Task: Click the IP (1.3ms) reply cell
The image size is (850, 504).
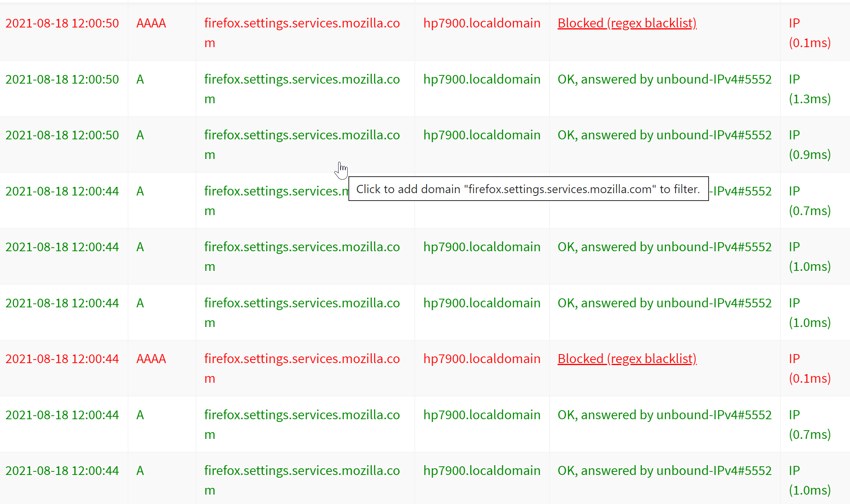Action: 810,89
